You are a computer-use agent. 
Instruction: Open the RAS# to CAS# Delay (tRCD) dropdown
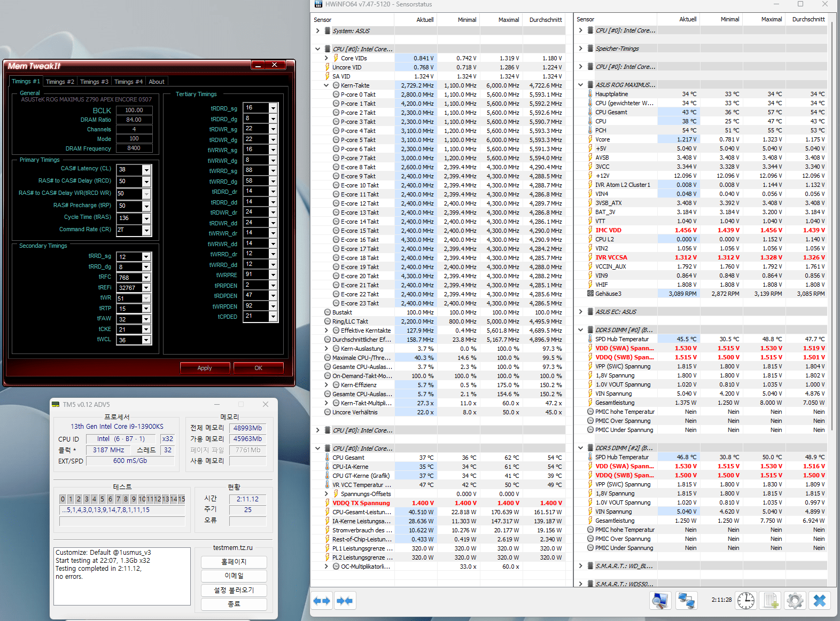click(x=146, y=182)
